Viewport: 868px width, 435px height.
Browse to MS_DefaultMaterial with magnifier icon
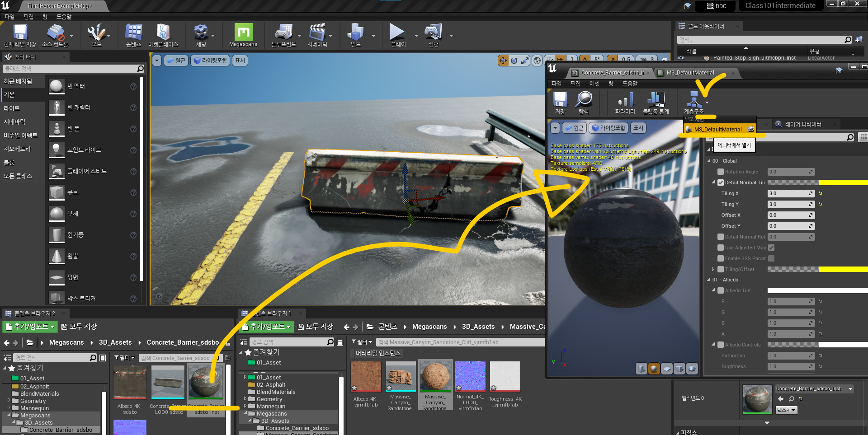751,129
